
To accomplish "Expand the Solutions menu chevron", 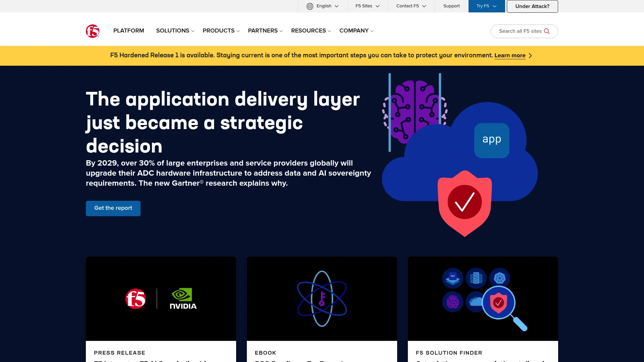I will pos(193,31).
